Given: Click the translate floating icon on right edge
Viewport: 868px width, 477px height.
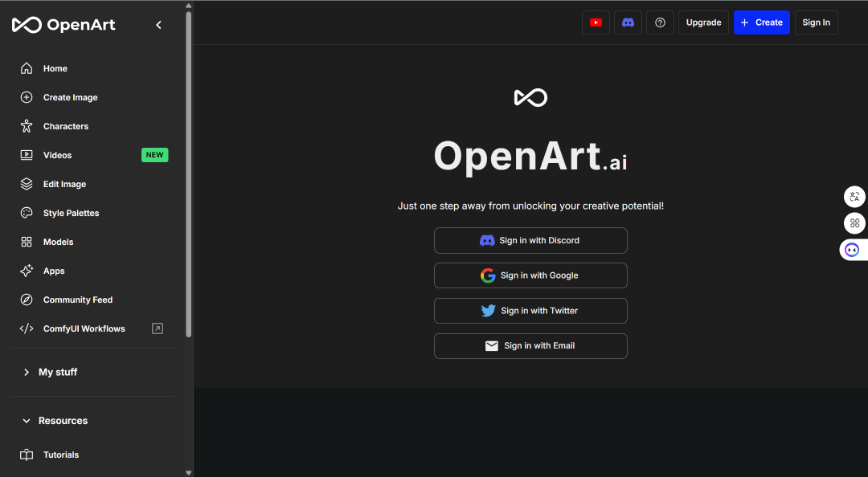Looking at the screenshot, I should (854, 197).
